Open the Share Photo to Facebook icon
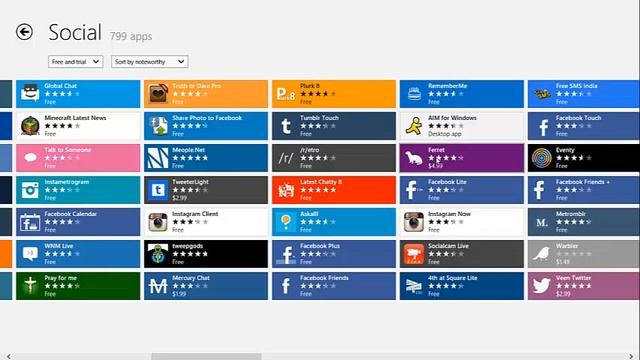Viewport: 640px width, 360px height. (158, 126)
